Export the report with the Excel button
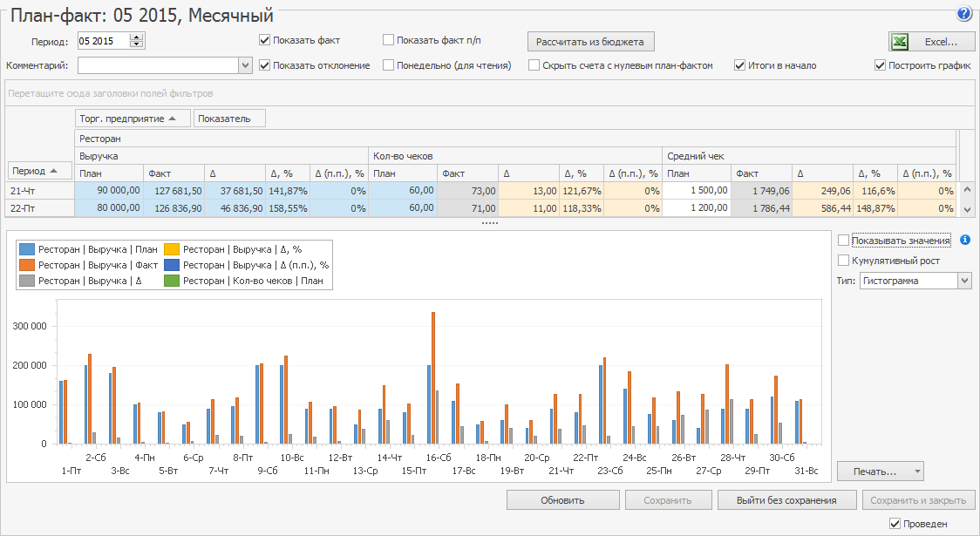 (931, 42)
